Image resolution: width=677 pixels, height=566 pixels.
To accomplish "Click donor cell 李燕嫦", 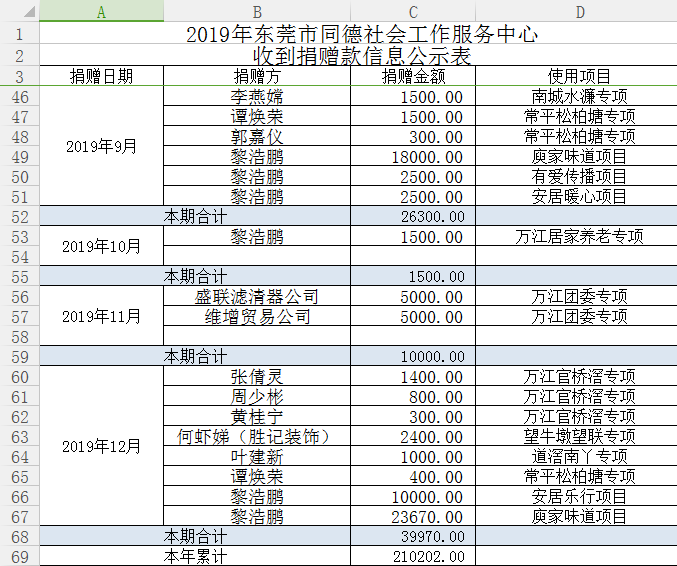I will [257, 96].
